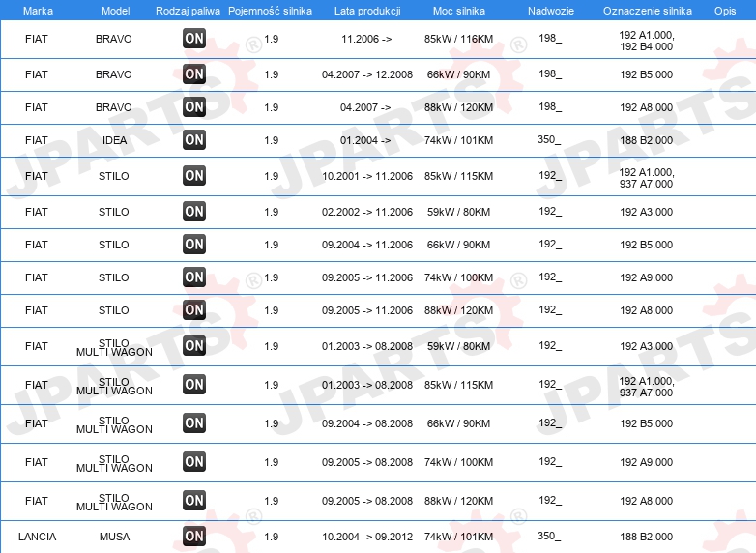Screen dimensions: 756x553
Task: Select the IDEA model cell
Action: coord(114,140)
